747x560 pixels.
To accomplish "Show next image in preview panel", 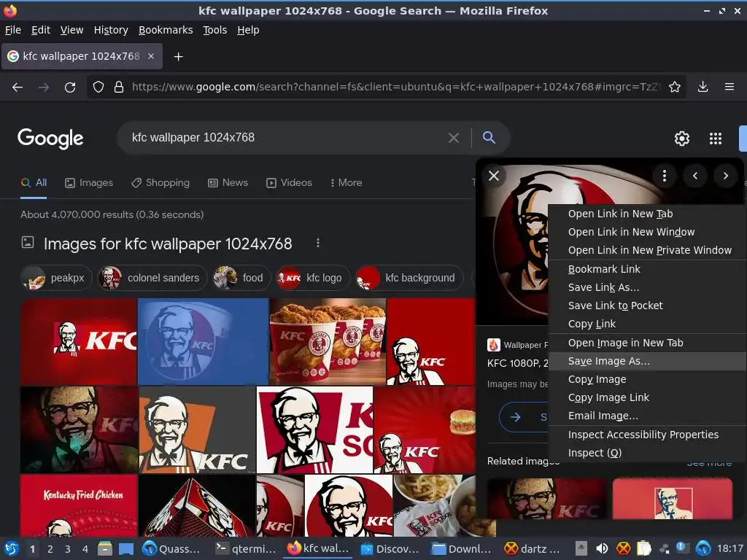I will 726,176.
